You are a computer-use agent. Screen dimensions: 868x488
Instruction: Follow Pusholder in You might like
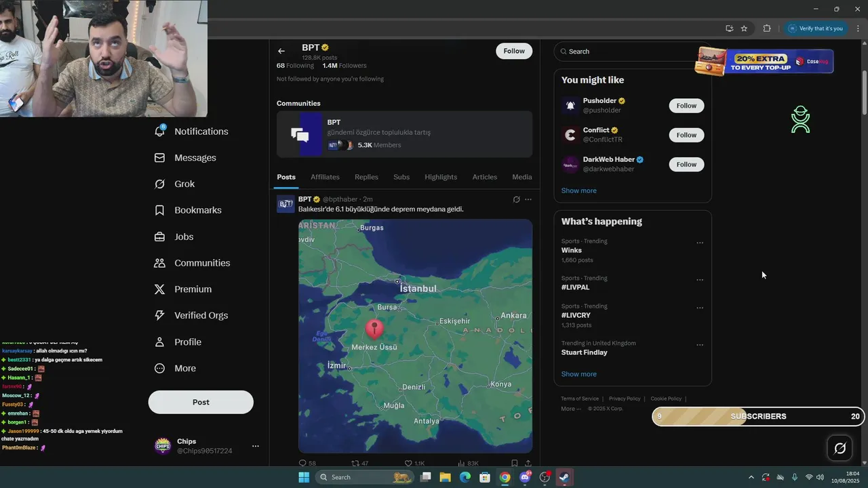(x=686, y=106)
